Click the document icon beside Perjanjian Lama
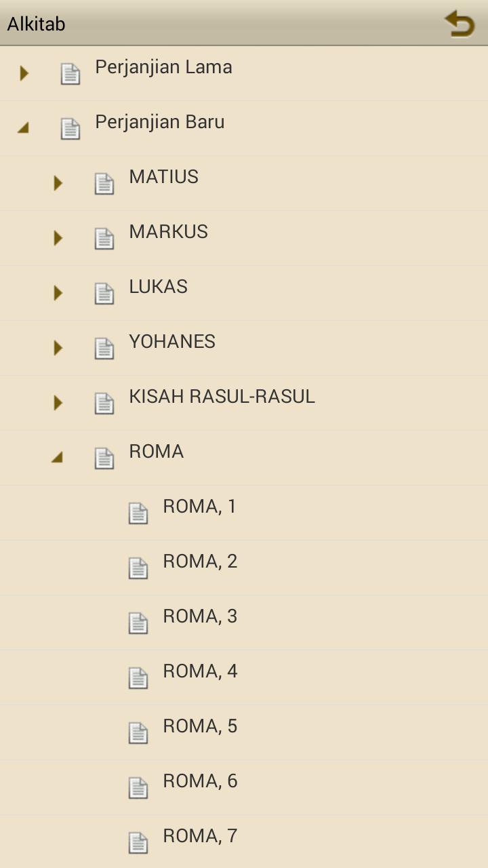 click(70, 74)
